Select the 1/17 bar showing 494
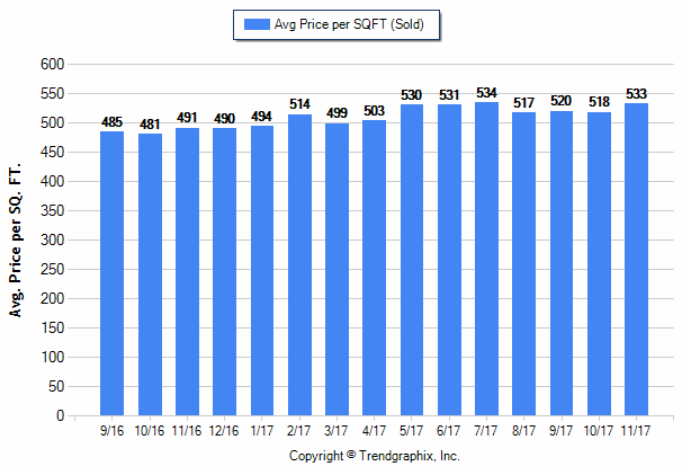 pyautogui.click(x=262, y=270)
